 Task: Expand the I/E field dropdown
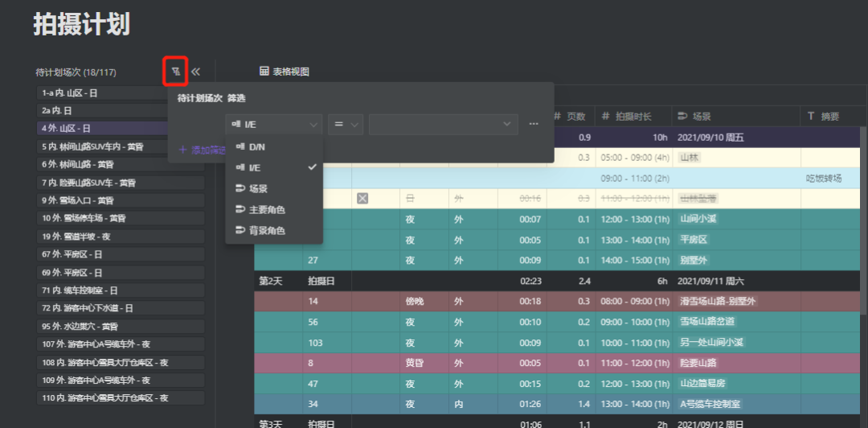pos(274,124)
